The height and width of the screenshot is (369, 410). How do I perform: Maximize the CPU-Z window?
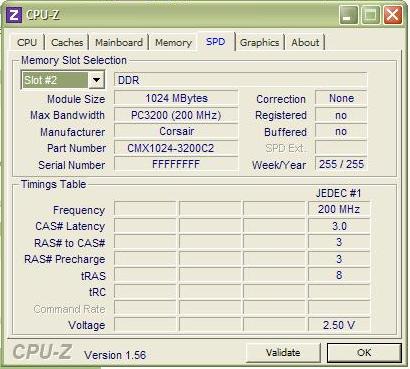pyautogui.click(x=370, y=15)
